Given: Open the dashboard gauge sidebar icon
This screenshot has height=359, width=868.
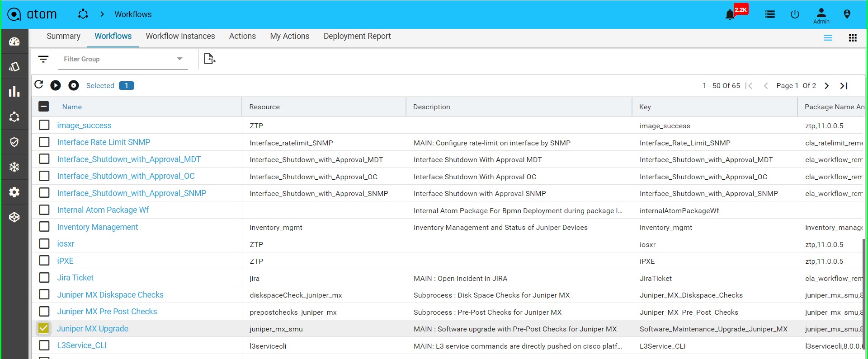Looking at the screenshot, I should click(14, 42).
